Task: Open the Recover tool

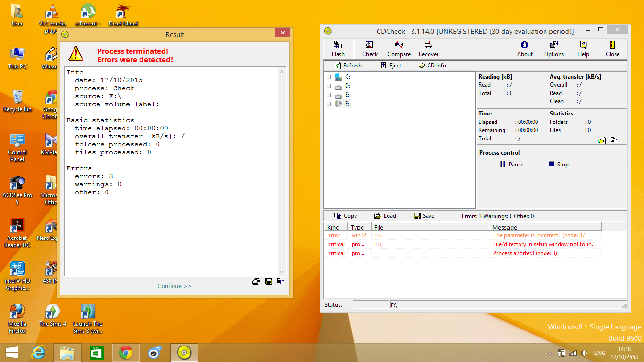Action: click(428, 49)
